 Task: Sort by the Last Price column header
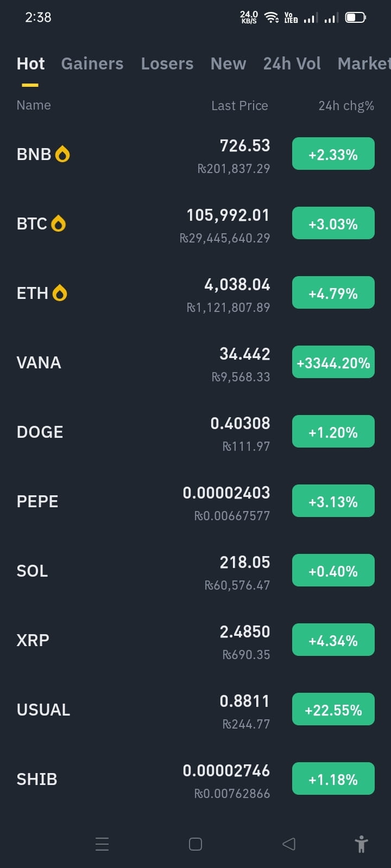(x=239, y=106)
